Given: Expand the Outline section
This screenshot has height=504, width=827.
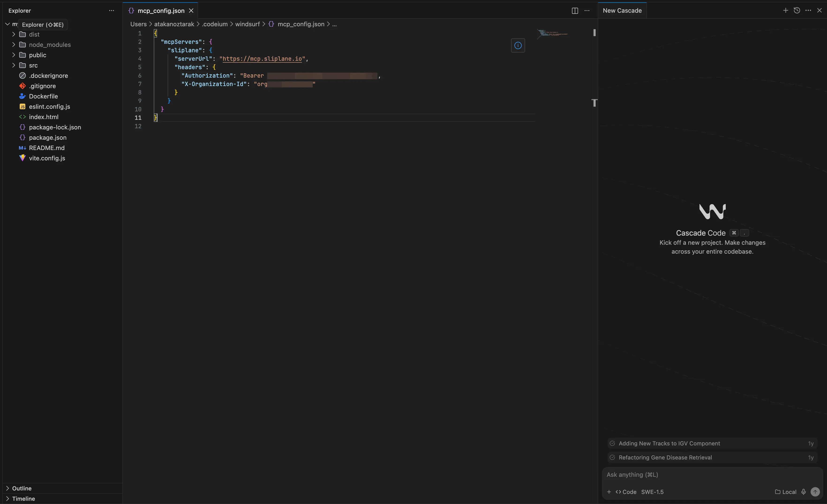Looking at the screenshot, I should 22,488.
